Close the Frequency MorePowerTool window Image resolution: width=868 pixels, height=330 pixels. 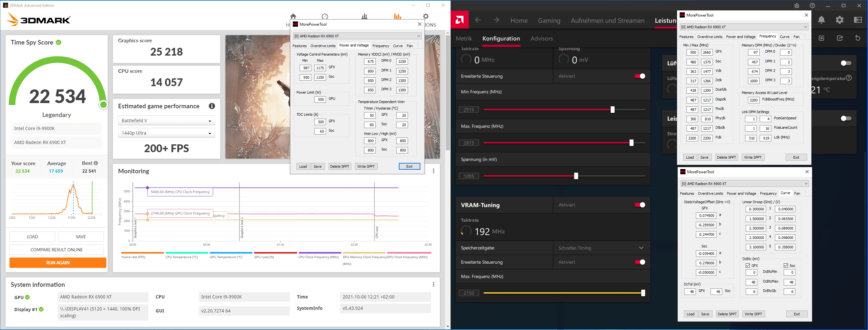[x=806, y=15]
